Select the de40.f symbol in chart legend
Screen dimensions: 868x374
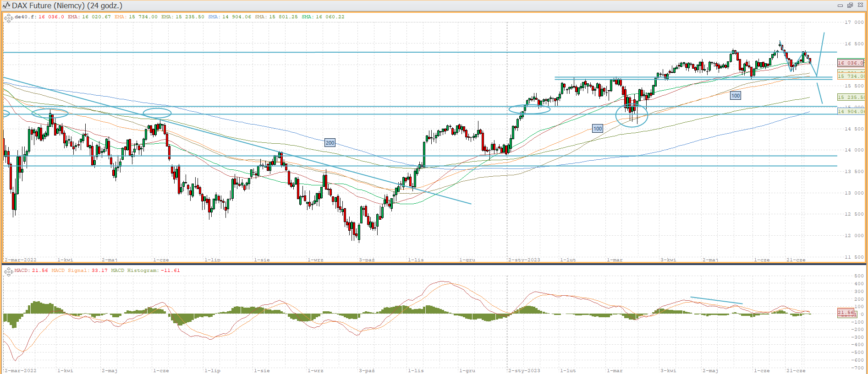coord(25,17)
